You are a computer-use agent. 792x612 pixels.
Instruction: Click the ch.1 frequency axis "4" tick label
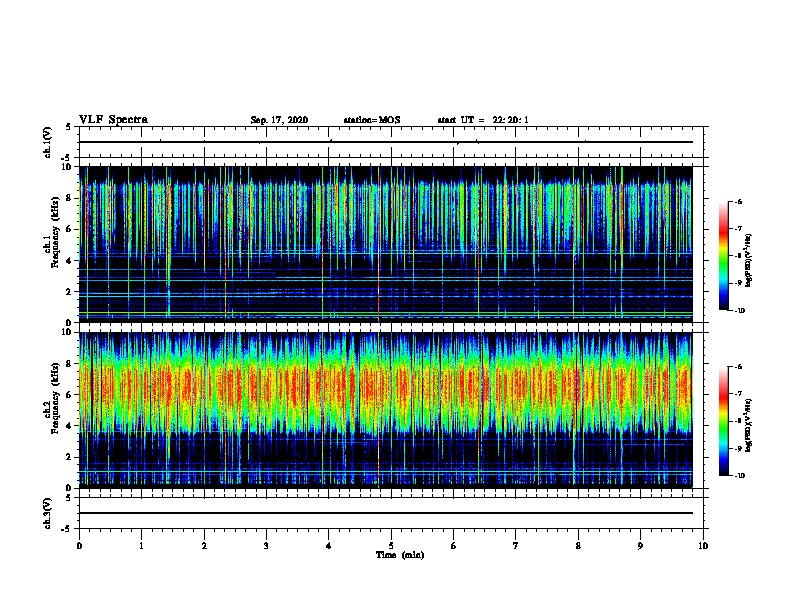tap(69, 261)
